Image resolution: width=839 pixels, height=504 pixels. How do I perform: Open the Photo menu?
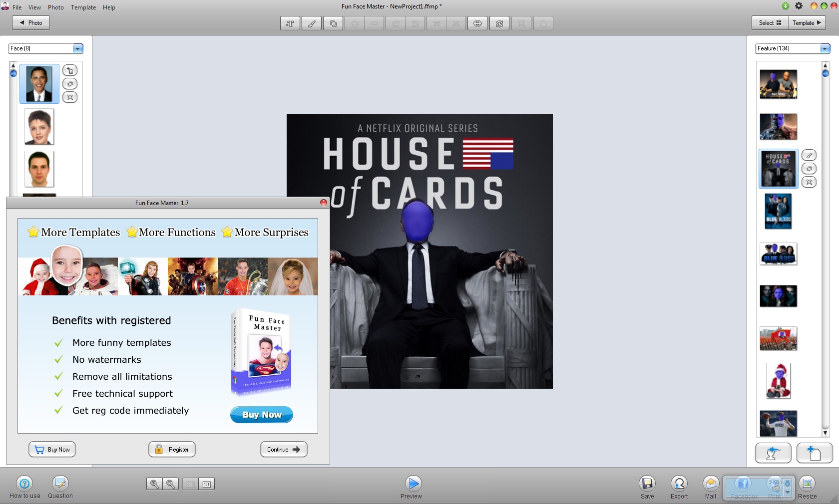click(x=56, y=7)
